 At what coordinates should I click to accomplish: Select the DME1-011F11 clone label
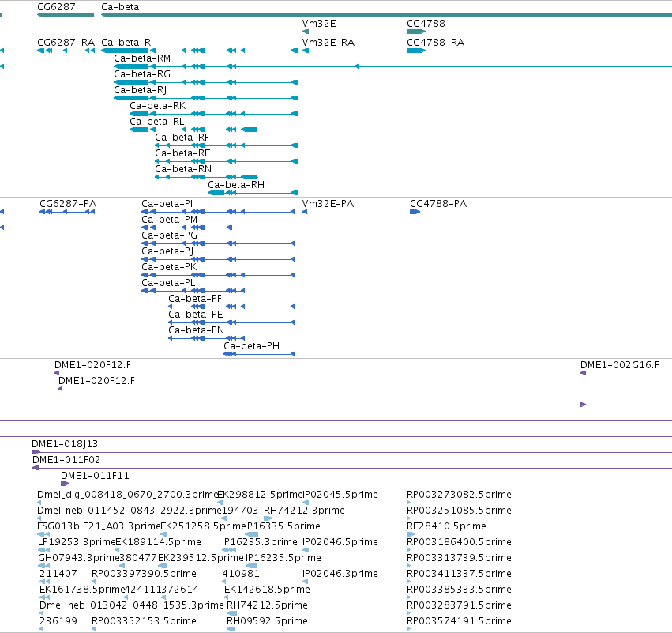click(95, 476)
